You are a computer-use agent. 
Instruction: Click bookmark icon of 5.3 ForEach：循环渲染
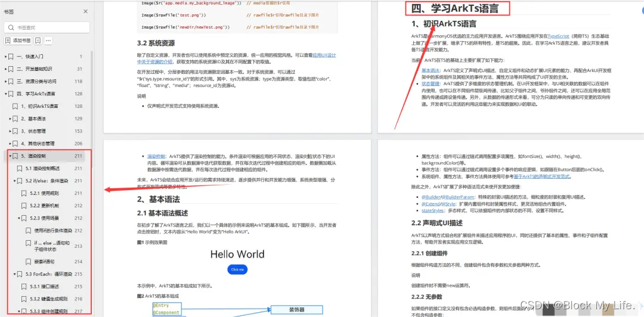(x=19, y=274)
